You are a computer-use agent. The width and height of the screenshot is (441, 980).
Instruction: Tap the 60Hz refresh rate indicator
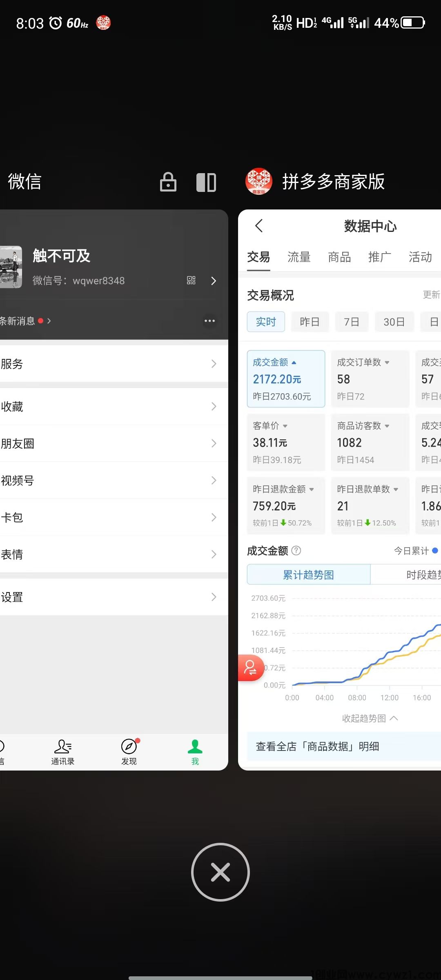click(77, 23)
